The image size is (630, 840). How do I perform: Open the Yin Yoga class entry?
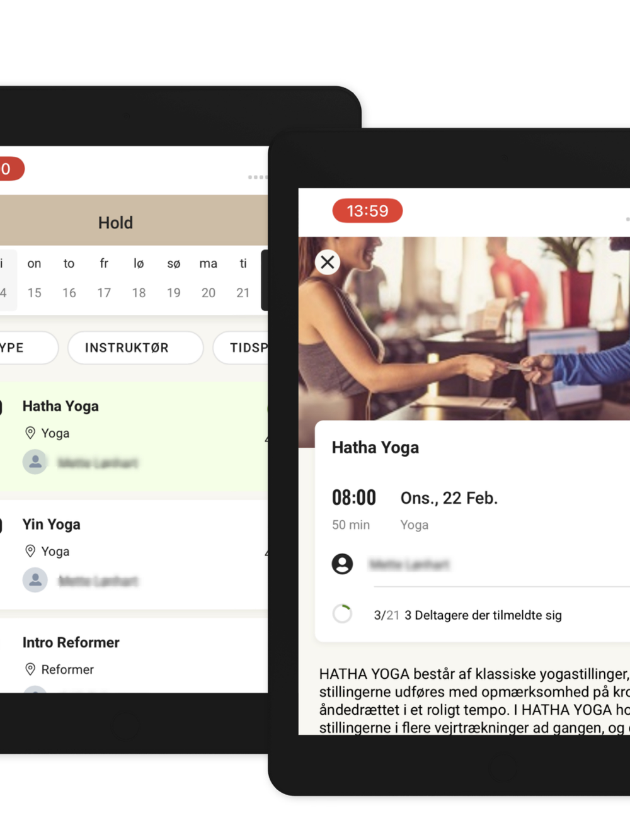click(x=134, y=554)
